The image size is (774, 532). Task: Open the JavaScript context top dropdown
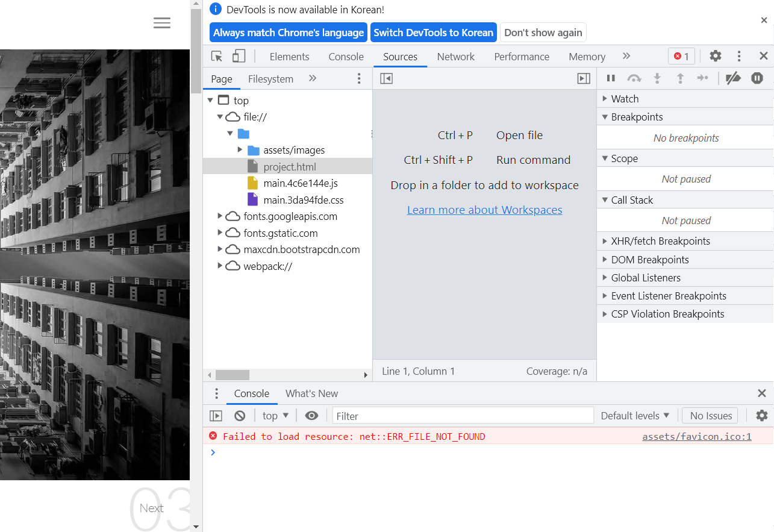click(x=276, y=416)
